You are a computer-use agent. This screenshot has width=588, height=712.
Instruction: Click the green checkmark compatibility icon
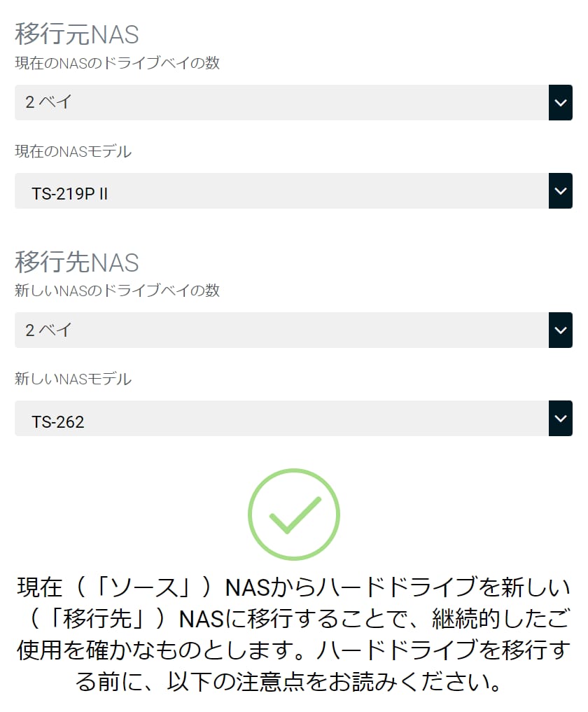point(294,515)
